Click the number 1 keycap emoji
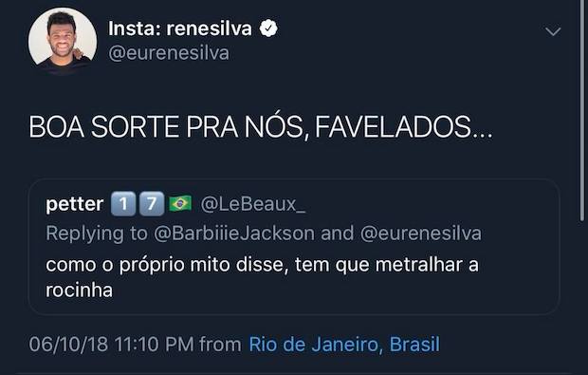The height and width of the screenshot is (375, 588). (x=123, y=204)
